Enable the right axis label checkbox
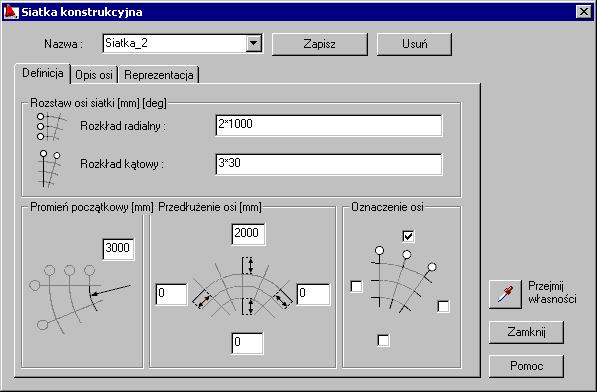Screen dimensions: 597x392 [443, 306]
